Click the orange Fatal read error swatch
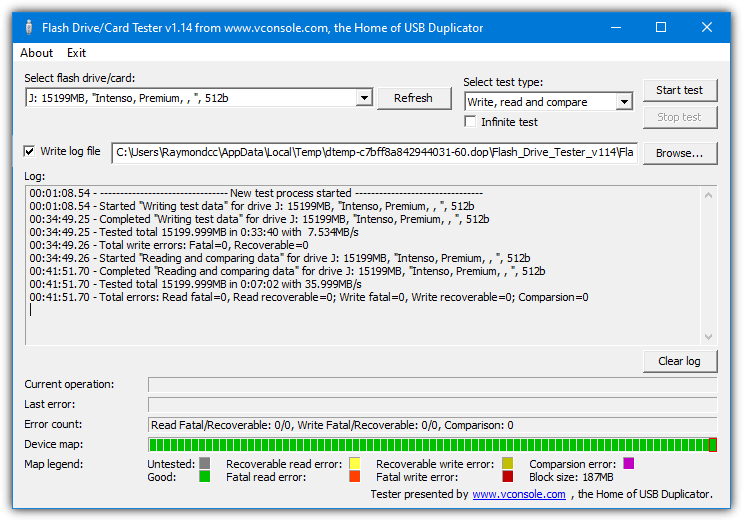 (354, 476)
